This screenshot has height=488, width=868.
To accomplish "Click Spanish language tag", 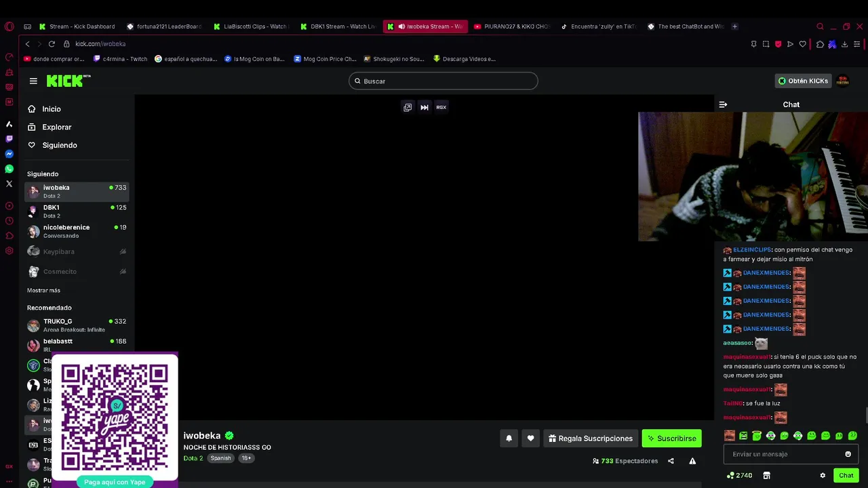I will click(220, 458).
